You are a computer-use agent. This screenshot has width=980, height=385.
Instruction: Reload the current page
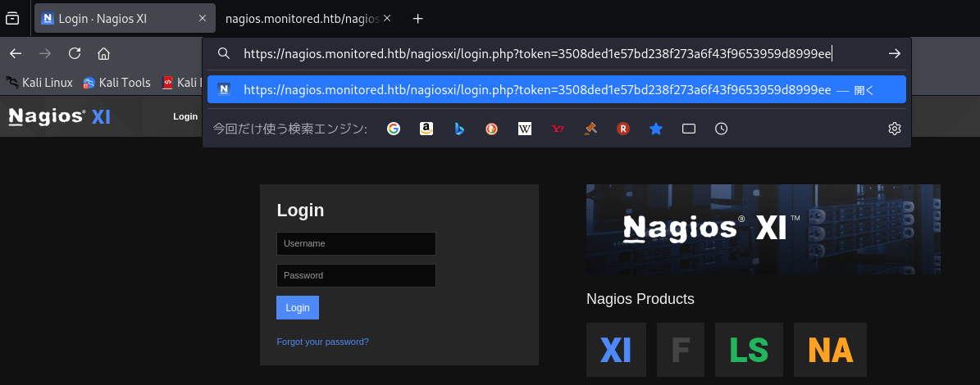[75, 54]
